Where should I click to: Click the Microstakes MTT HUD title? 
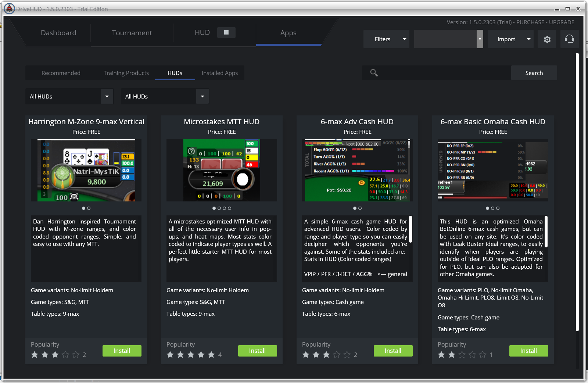pos(222,122)
